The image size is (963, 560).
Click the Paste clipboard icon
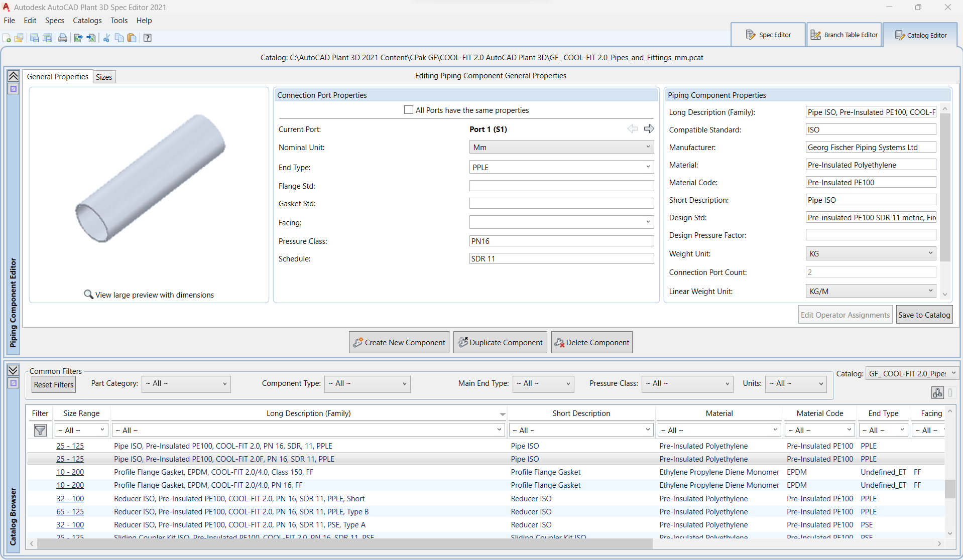(x=132, y=38)
